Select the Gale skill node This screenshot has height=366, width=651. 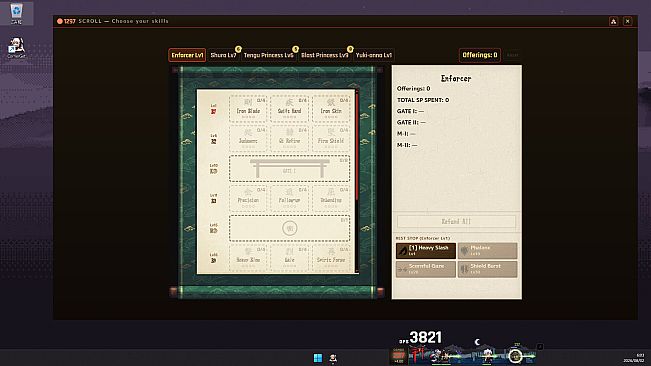tap(289, 258)
